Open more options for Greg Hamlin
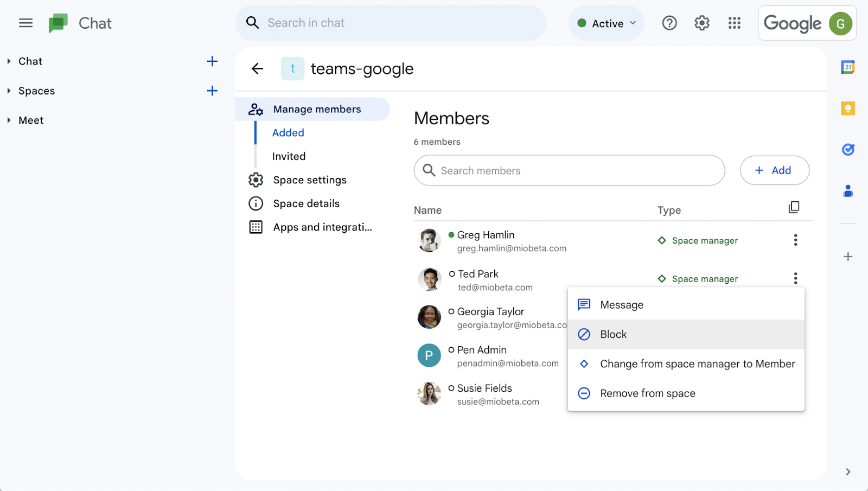The image size is (868, 491). [x=795, y=240]
